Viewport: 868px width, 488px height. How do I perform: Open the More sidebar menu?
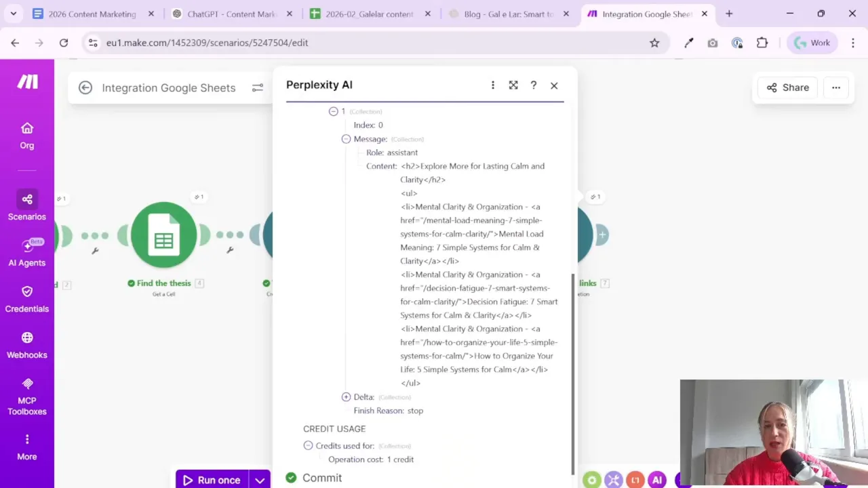(27, 447)
